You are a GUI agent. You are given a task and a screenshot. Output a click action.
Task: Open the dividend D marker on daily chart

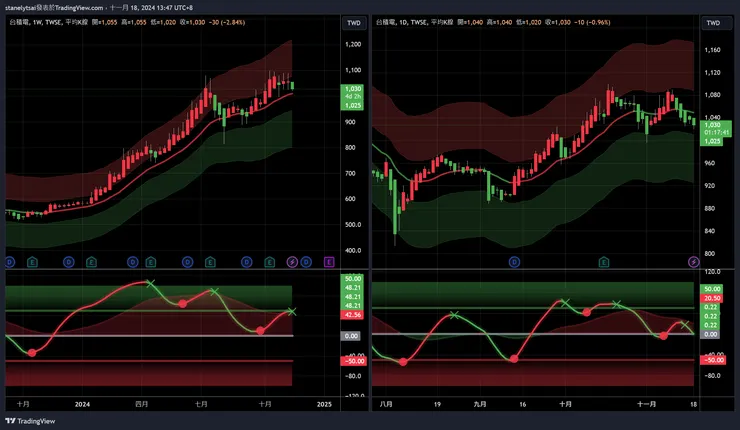514,262
